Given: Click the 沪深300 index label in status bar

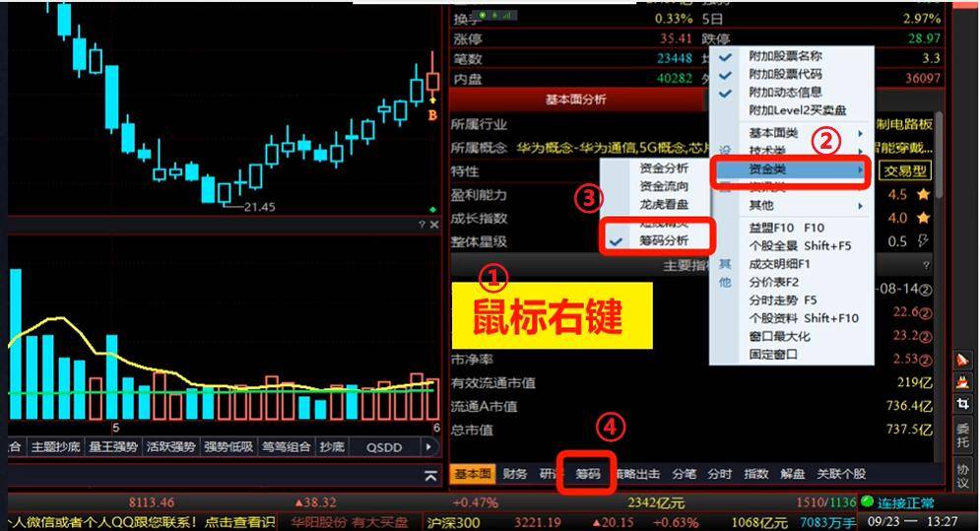Looking at the screenshot, I should (453, 522).
